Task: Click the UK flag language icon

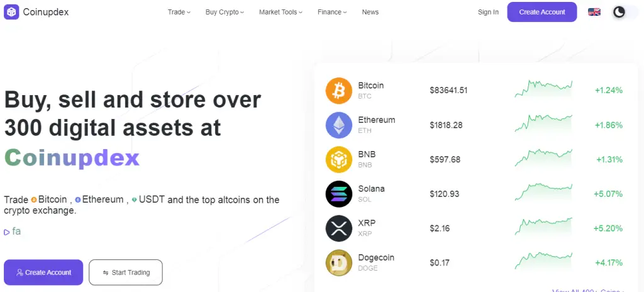Action: coord(594,12)
